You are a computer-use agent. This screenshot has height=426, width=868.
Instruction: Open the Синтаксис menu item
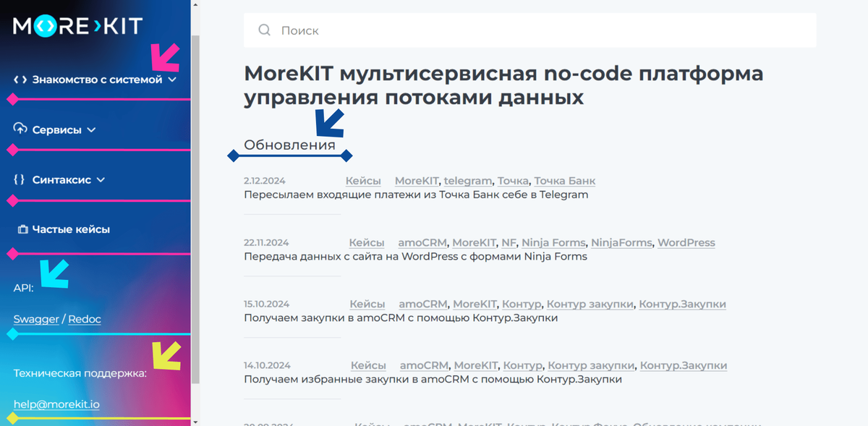[x=61, y=180]
